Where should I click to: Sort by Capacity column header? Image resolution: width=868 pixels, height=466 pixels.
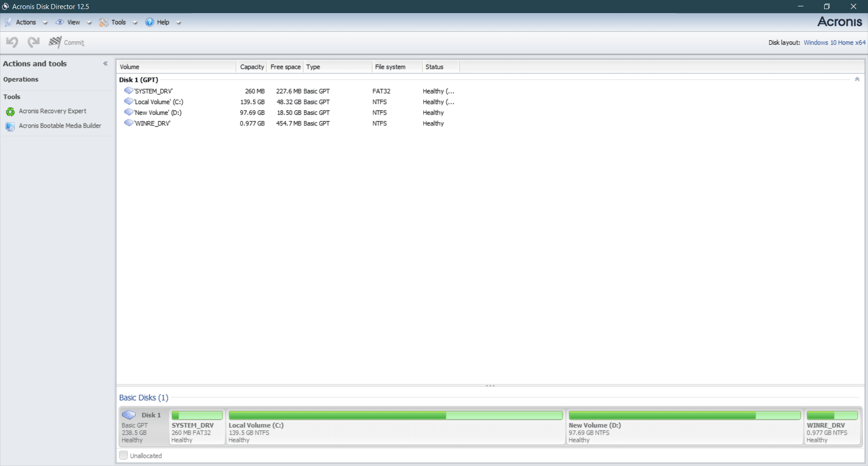pyautogui.click(x=251, y=67)
